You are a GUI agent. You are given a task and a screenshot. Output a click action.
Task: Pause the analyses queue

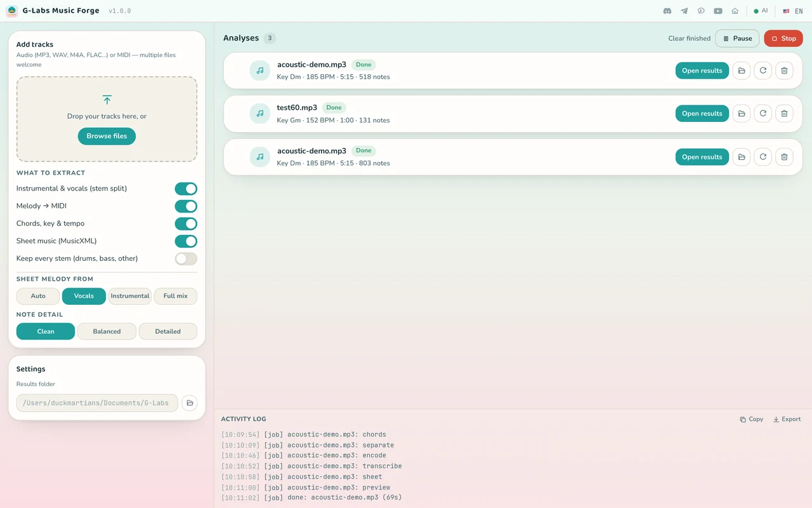[737, 38]
